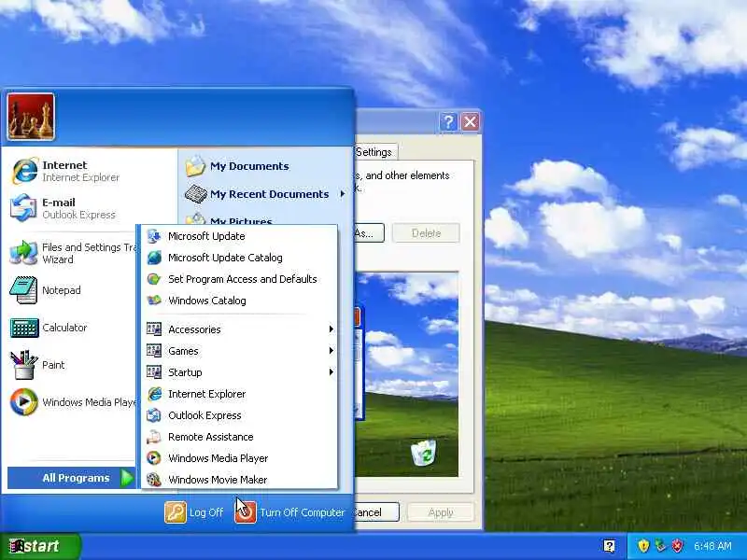The width and height of the screenshot is (747, 560).
Task: Select the Settings tab in dialog
Action: click(x=375, y=152)
